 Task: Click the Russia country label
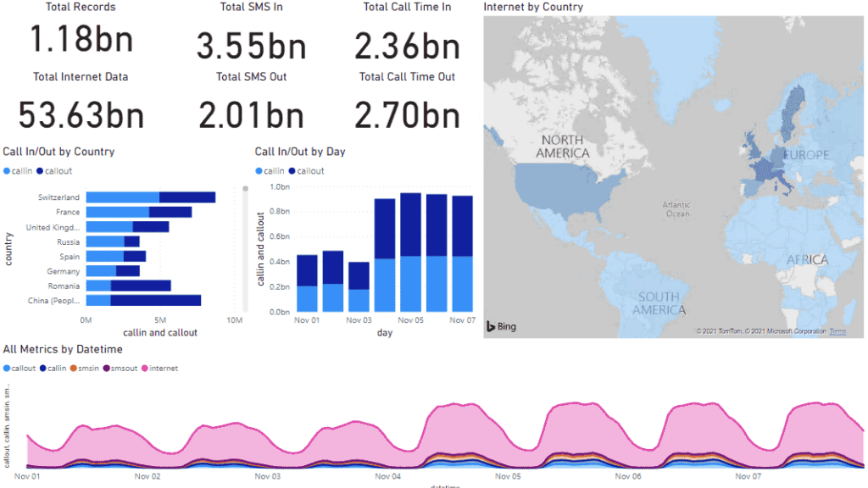click(x=68, y=242)
